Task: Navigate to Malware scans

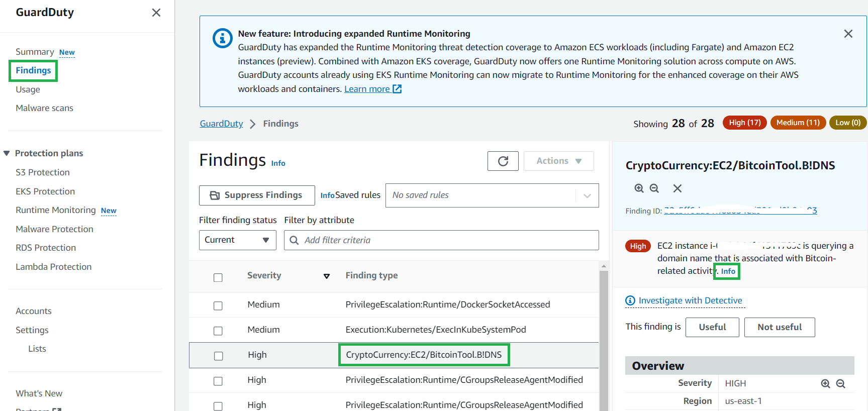Action: [x=44, y=108]
